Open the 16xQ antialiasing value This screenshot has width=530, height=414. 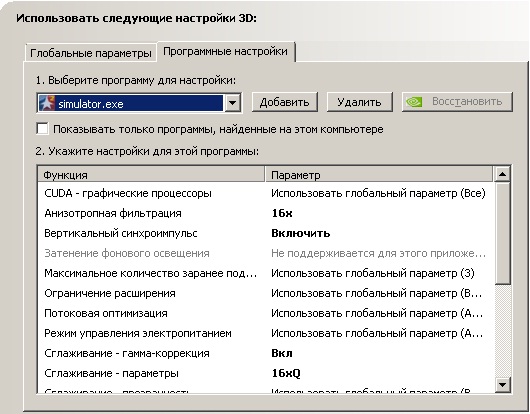[x=286, y=373]
